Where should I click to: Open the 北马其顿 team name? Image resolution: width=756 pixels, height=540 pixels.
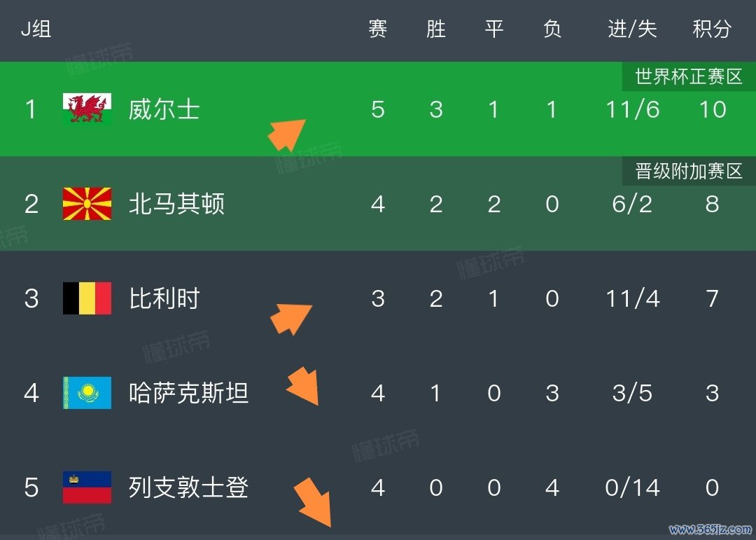[x=176, y=204]
